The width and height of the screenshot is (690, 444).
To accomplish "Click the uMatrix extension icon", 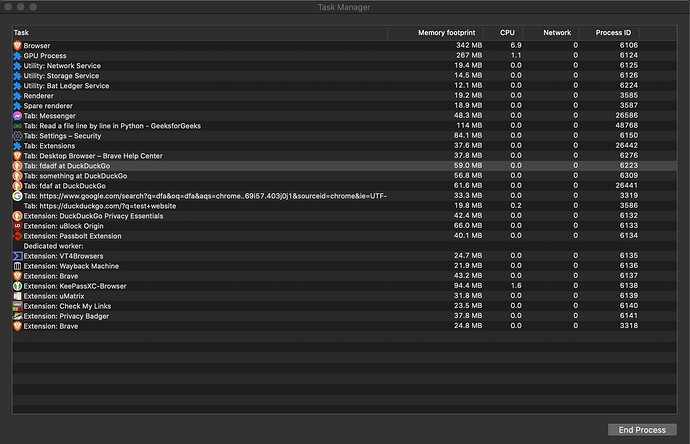I will pyautogui.click(x=17, y=296).
